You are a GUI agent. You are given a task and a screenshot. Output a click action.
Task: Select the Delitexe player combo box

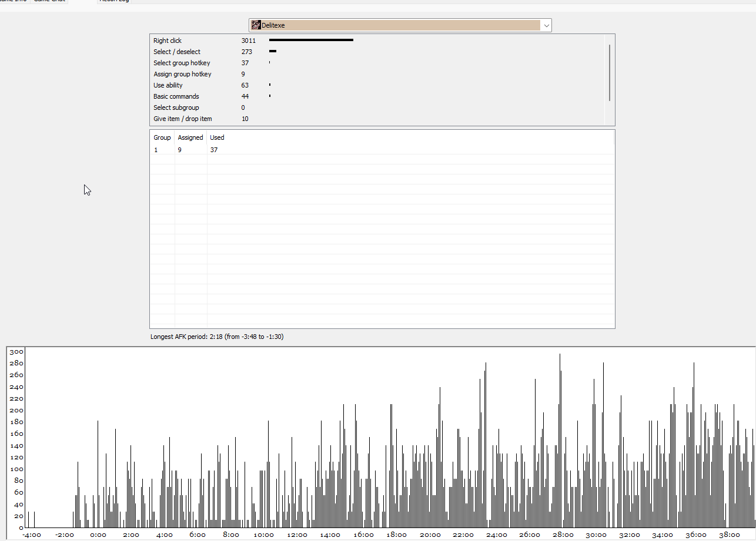tap(400, 25)
